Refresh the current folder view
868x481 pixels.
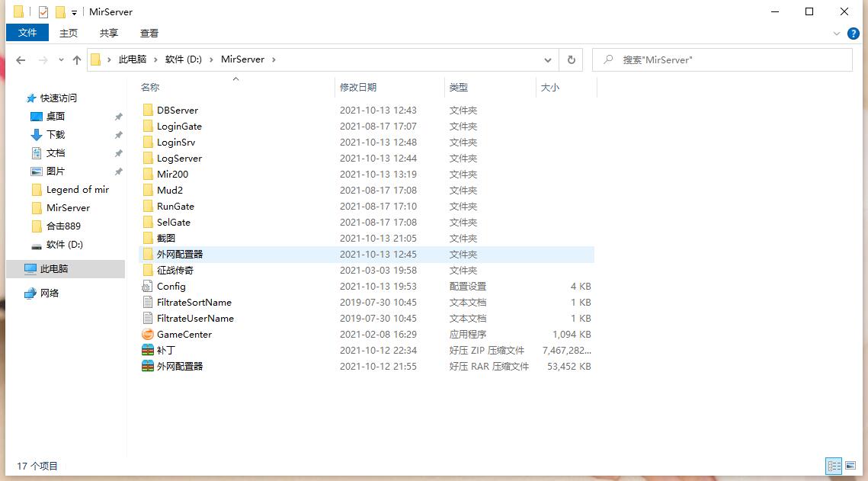(572, 59)
